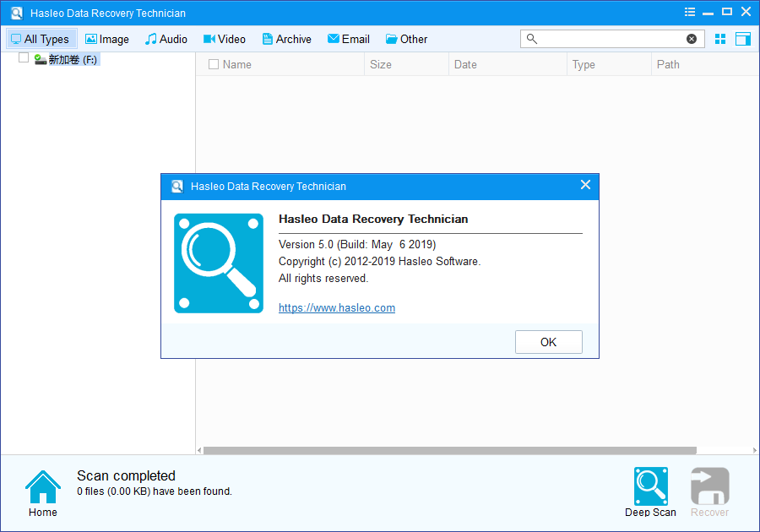Click the Copyright 2012-2019 Hasleo Software line

(x=379, y=262)
